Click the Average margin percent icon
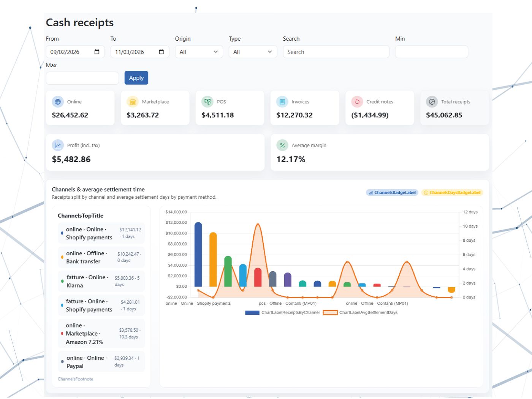Screen dimensions: 532x399 pyautogui.click(x=282, y=145)
